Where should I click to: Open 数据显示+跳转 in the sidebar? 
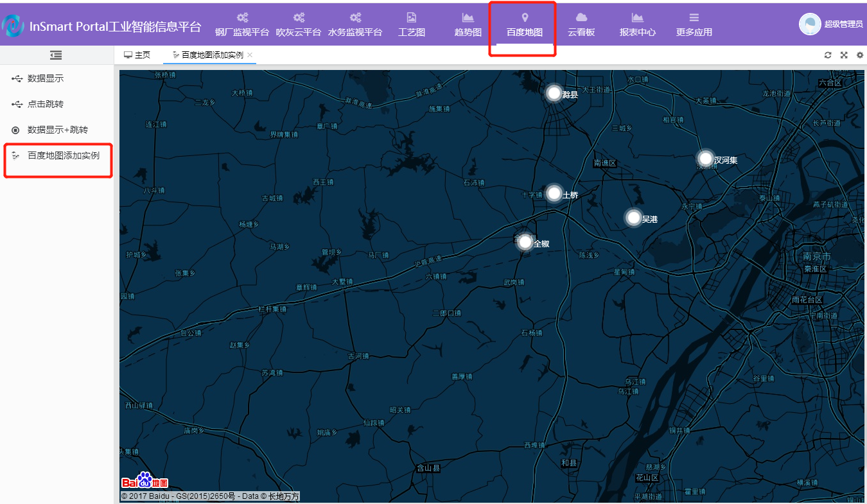pos(57,130)
